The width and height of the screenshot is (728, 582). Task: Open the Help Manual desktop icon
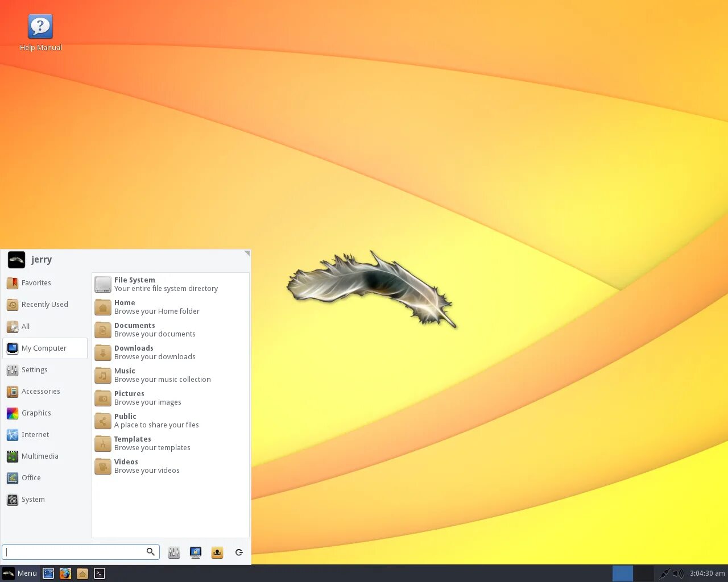pyautogui.click(x=40, y=26)
